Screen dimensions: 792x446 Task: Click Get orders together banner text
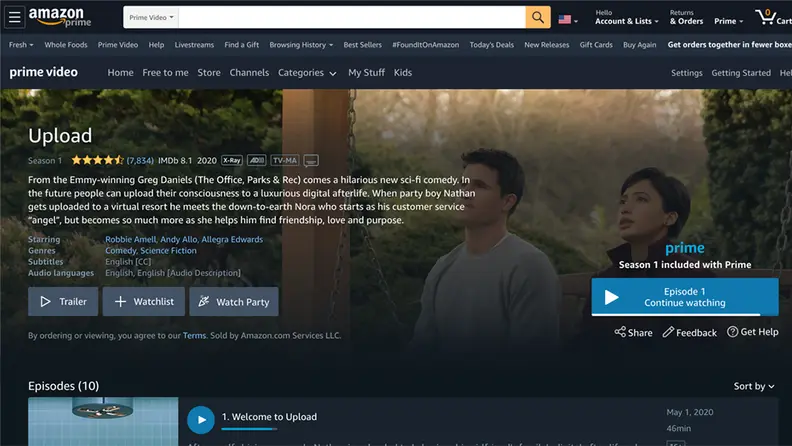coord(729,45)
